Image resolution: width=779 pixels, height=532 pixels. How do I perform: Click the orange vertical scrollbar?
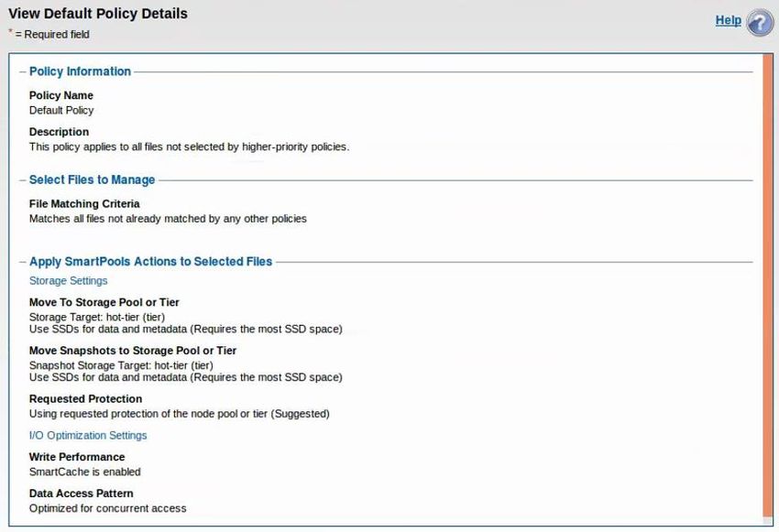point(768,286)
